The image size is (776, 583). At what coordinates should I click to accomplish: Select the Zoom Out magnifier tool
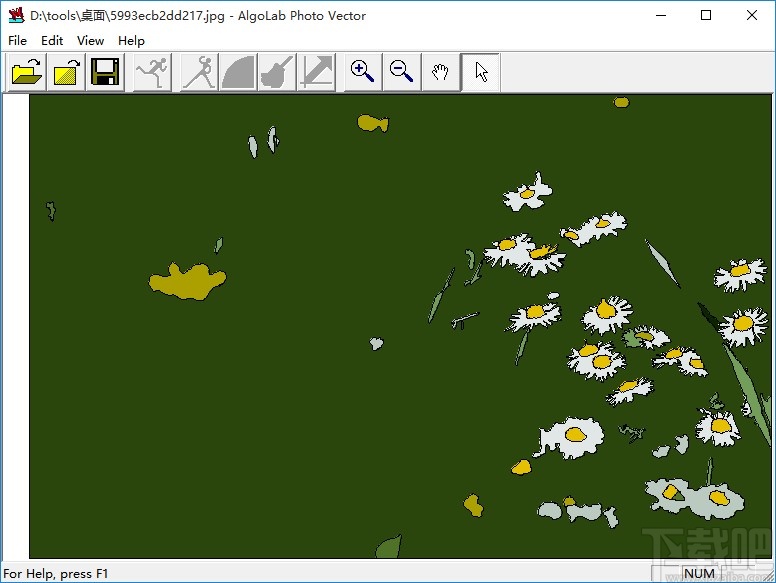[x=402, y=72]
